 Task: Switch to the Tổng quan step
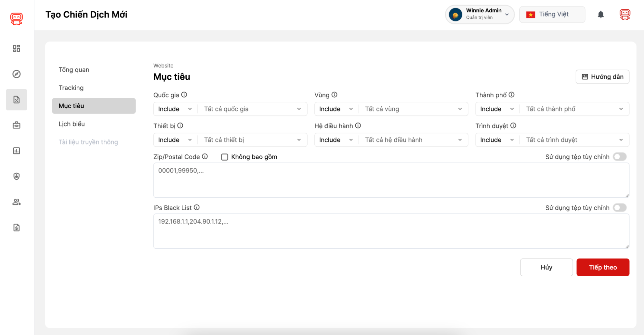pos(74,70)
